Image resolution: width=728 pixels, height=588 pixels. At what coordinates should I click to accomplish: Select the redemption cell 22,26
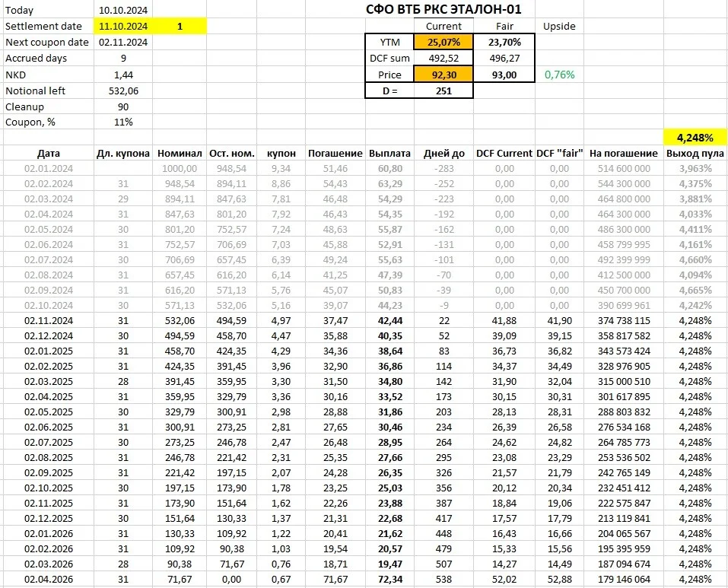coord(335,504)
